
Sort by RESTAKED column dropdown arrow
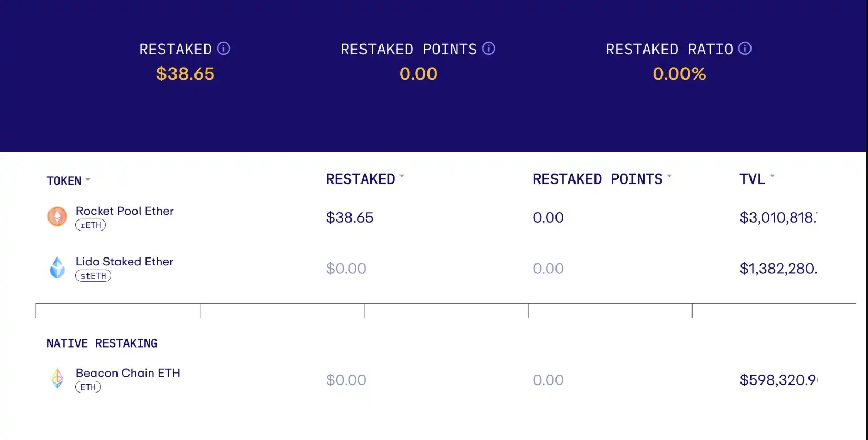tap(402, 176)
